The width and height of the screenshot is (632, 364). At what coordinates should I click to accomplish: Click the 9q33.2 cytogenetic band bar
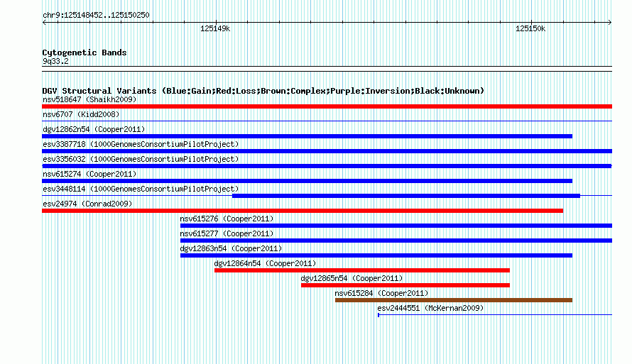[x=327, y=69]
